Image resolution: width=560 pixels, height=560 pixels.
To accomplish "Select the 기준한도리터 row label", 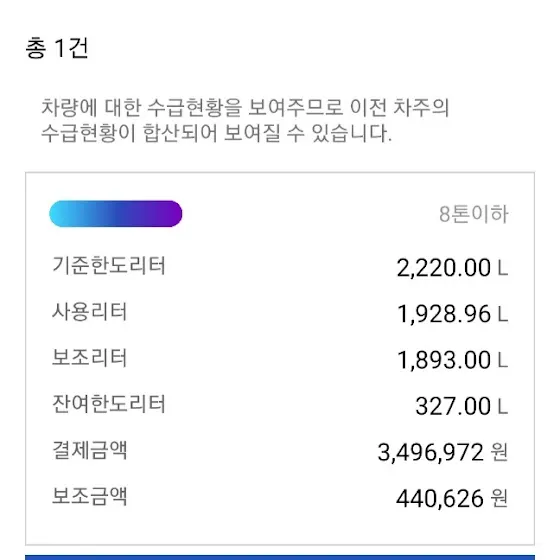I will click(x=109, y=265).
